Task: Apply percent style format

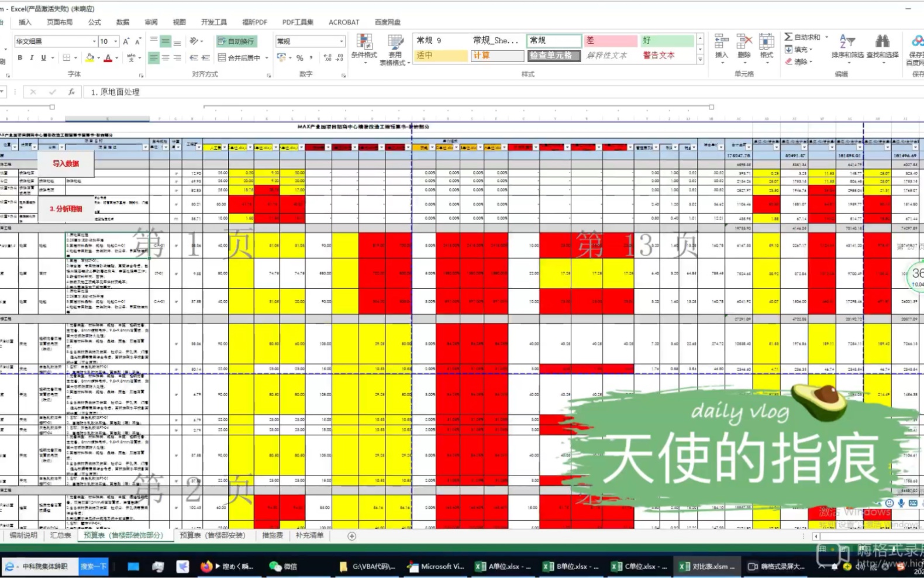Action: 299,58
